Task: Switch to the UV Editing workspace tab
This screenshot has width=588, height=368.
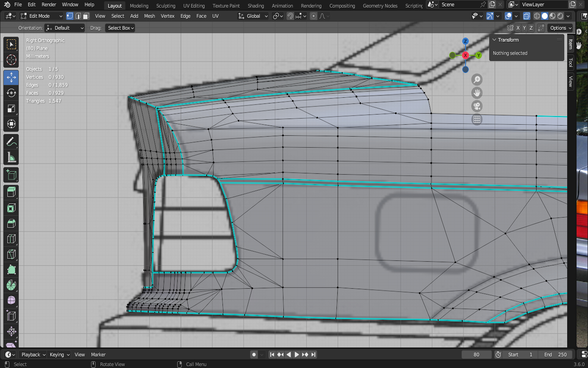Action: [194, 6]
